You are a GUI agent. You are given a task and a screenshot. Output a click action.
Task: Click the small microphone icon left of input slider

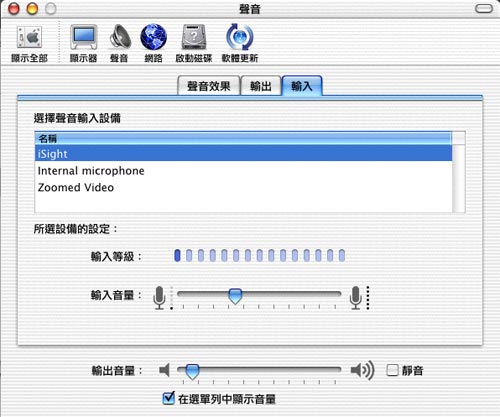pyautogui.click(x=159, y=298)
